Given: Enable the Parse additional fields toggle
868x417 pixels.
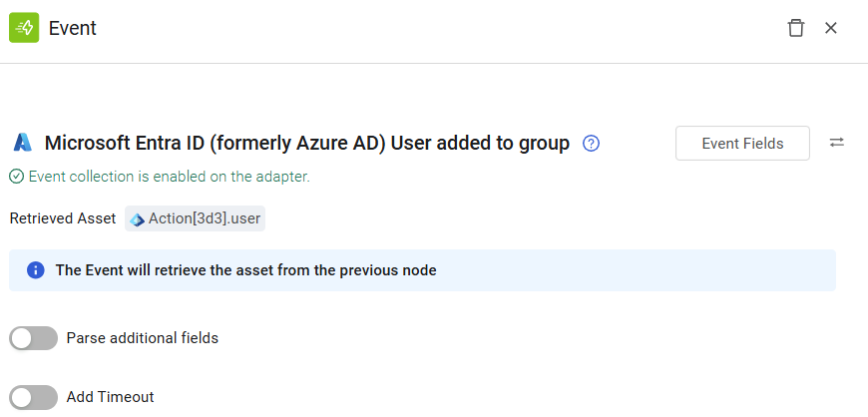Looking at the screenshot, I should click(33, 338).
